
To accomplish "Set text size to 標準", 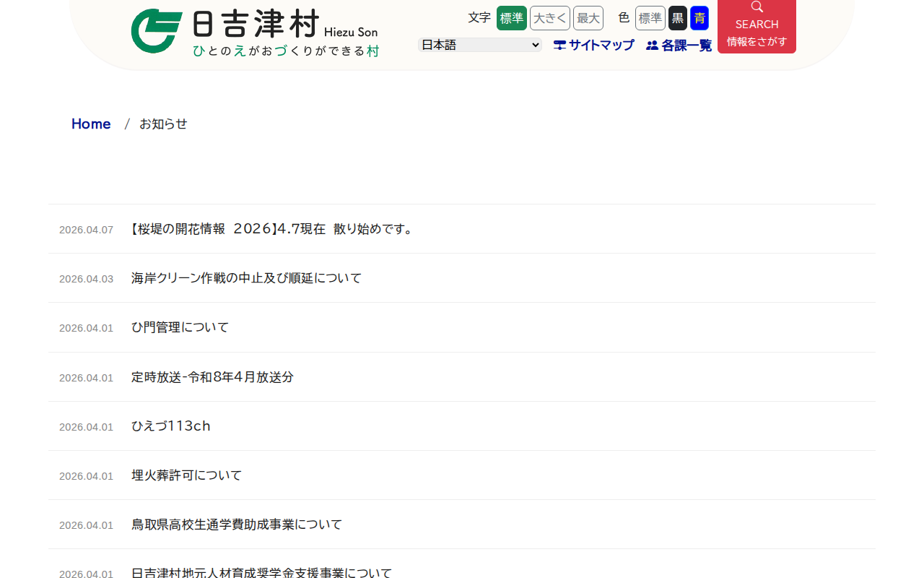I will pyautogui.click(x=512, y=18).
